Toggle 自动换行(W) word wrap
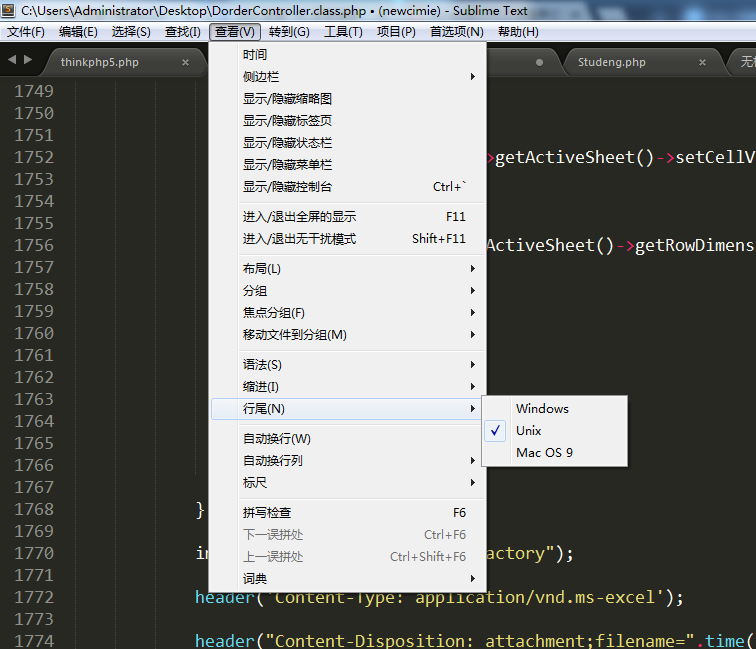The height and width of the screenshot is (649, 756). (x=277, y=439)
